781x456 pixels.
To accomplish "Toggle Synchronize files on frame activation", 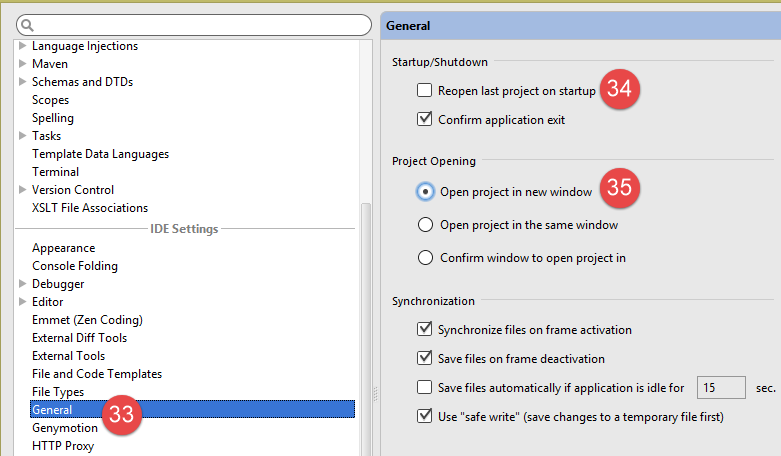I will point(426,330).
